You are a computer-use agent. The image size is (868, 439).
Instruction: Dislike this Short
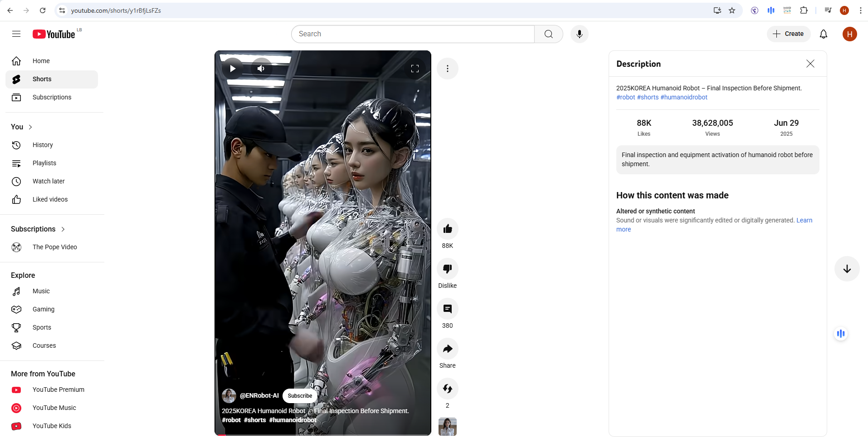coord(448,268)
